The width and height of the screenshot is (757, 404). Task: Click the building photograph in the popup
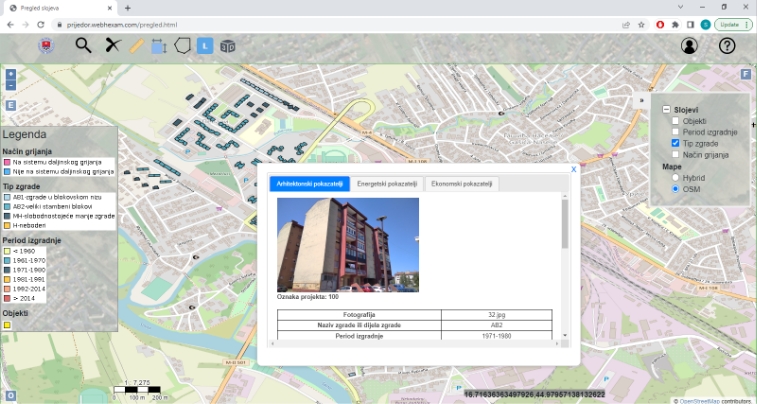[348, 244]
